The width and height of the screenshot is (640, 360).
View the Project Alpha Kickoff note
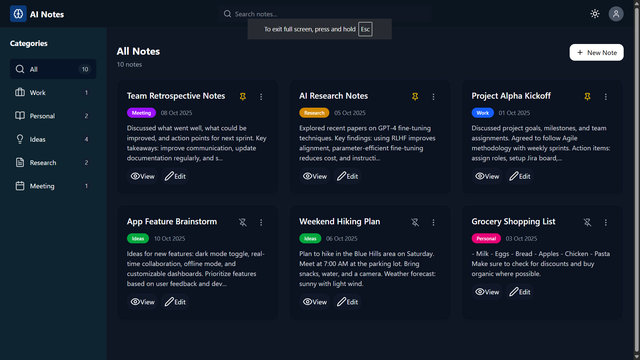click(x=487, y=176)
